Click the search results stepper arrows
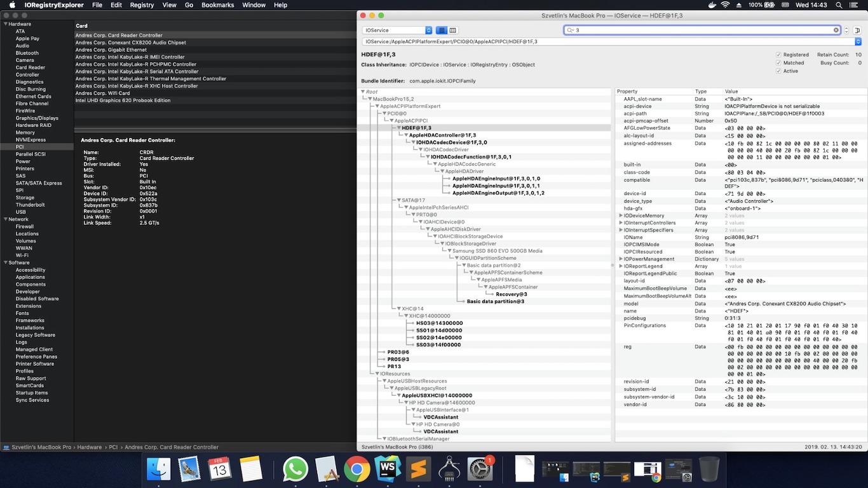868x488 pixels. coord(846,30)
